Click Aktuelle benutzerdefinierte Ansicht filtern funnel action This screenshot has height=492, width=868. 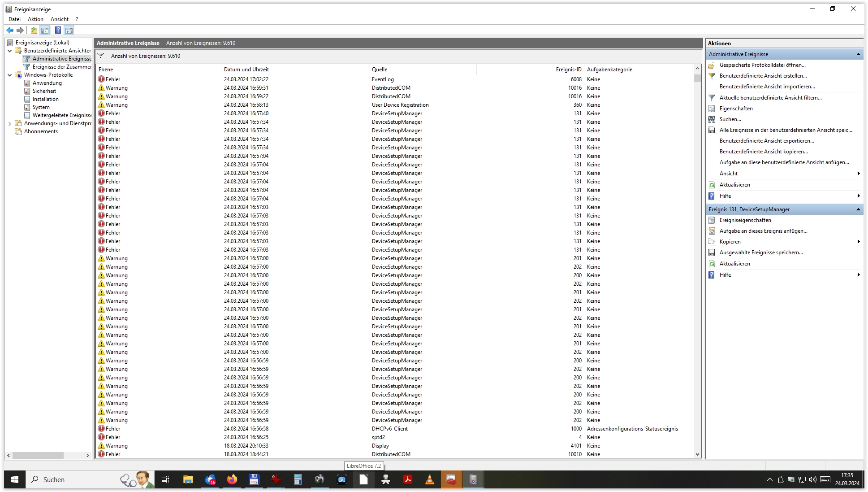point(770,98)
